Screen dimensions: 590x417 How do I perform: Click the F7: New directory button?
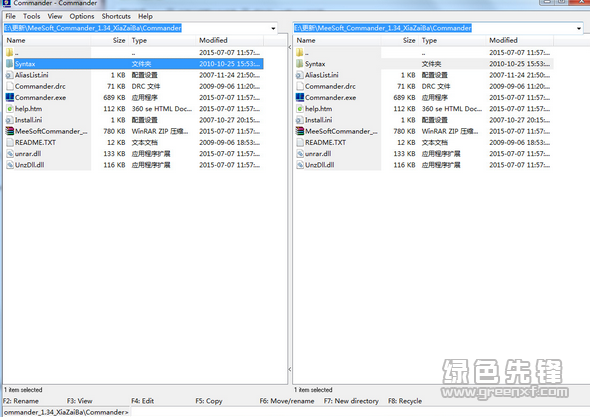tap(351, 401)
